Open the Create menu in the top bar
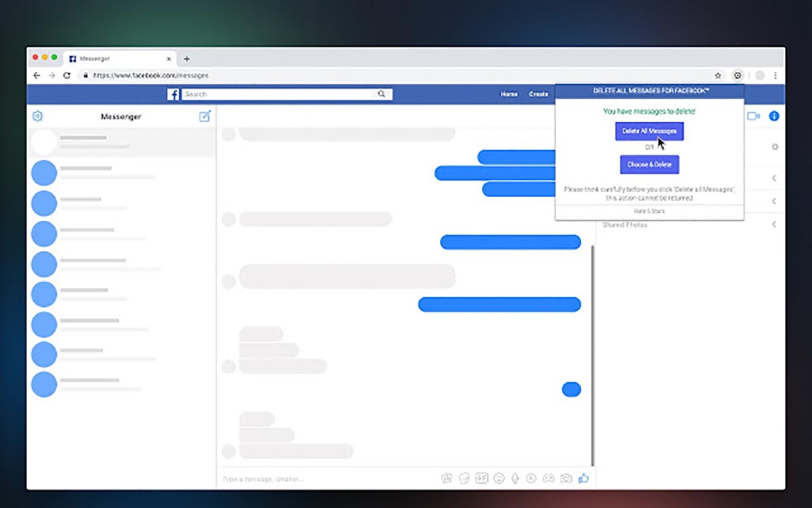 (x=539, y=94)
